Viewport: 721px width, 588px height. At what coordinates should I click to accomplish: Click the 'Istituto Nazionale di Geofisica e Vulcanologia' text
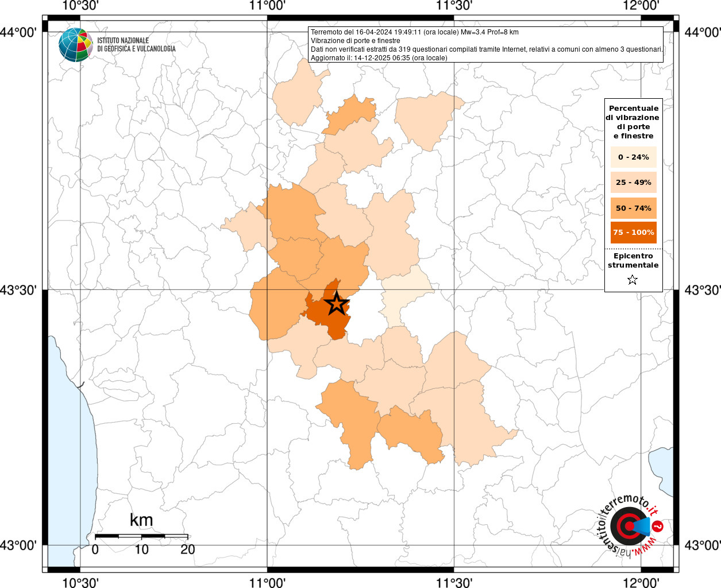tap(136, 45)
